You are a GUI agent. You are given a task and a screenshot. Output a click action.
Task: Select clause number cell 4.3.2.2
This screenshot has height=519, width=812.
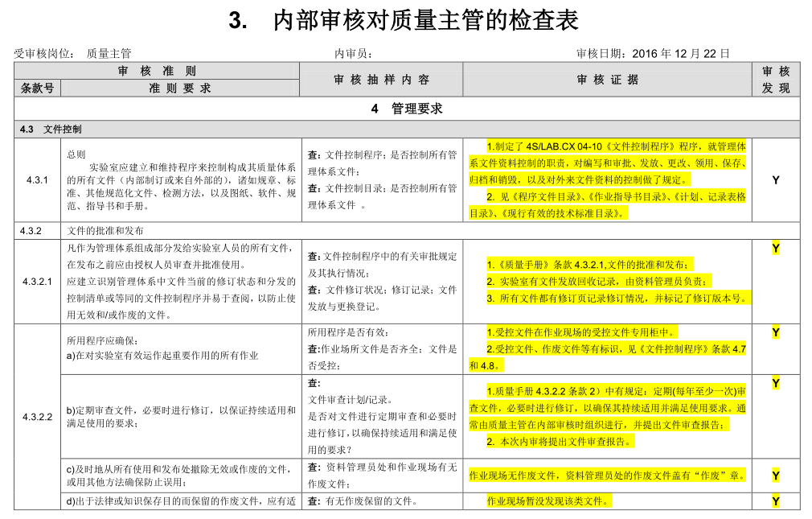click(x=37, y=417)
